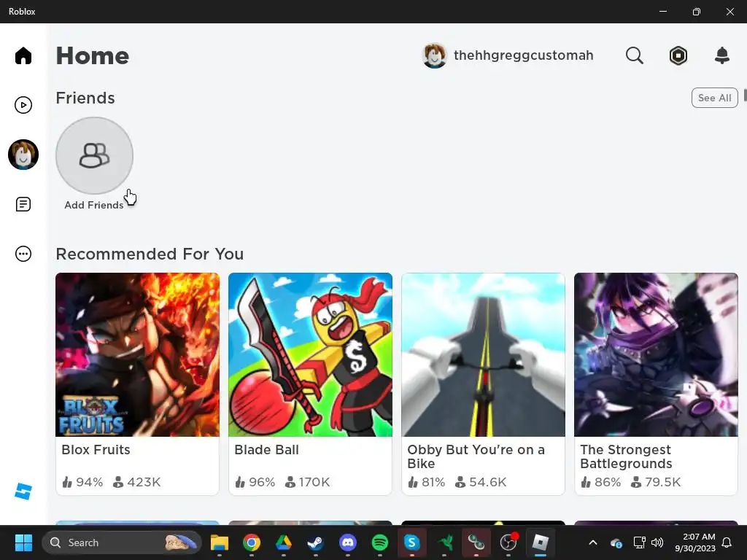Open Steam from taskbar
The height and width of the screenshot is (560, 747).
315,542
